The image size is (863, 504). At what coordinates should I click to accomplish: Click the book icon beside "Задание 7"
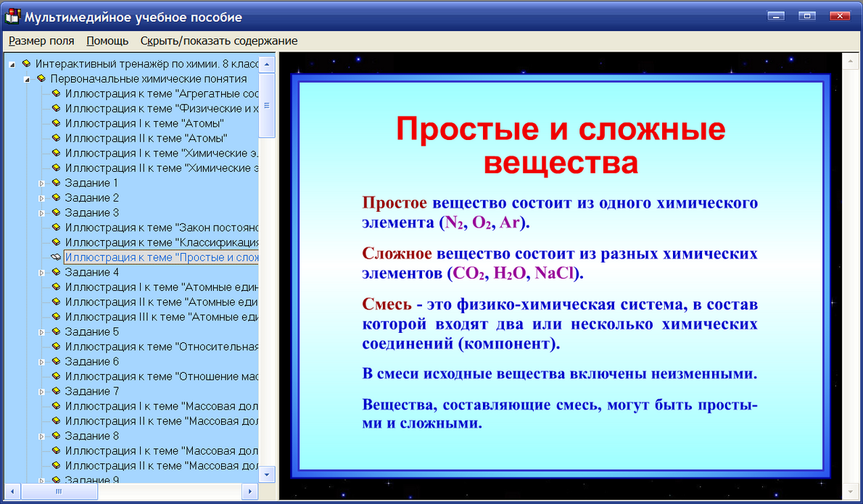[56, 391]
